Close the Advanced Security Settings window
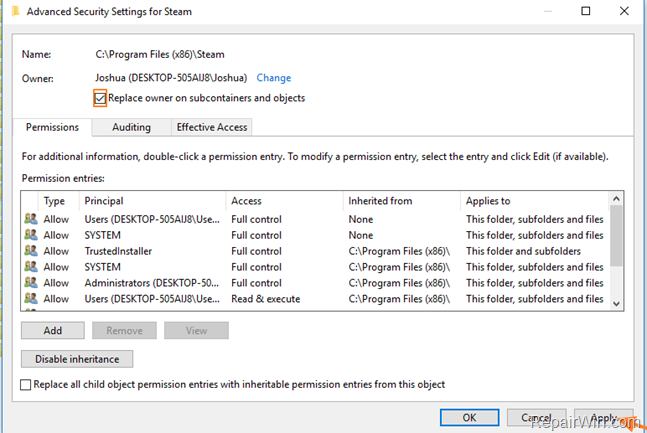647x433 pixels. click(x=624, y=11)
